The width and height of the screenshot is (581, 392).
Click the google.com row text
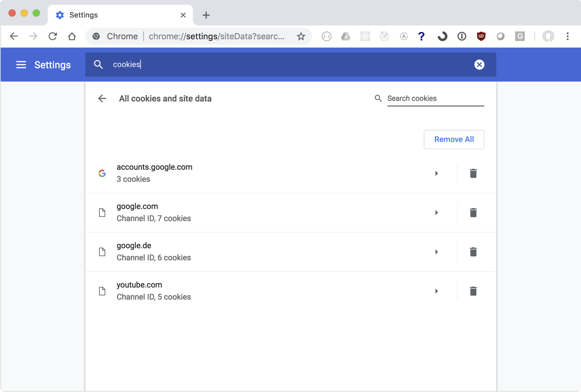[x=137, y=206]
